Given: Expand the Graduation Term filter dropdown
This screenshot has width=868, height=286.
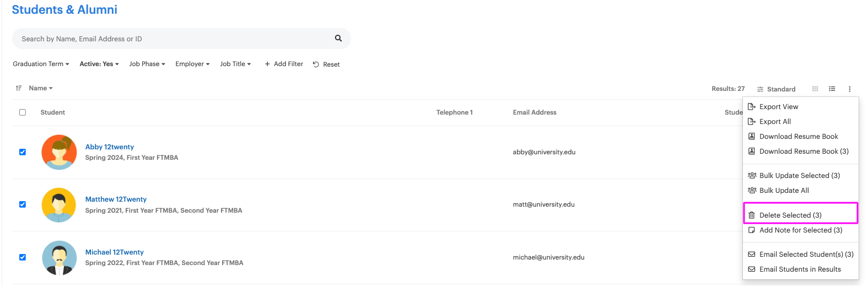Looking at the screenshot, I should pyautogui.click(x=41, y=64).
